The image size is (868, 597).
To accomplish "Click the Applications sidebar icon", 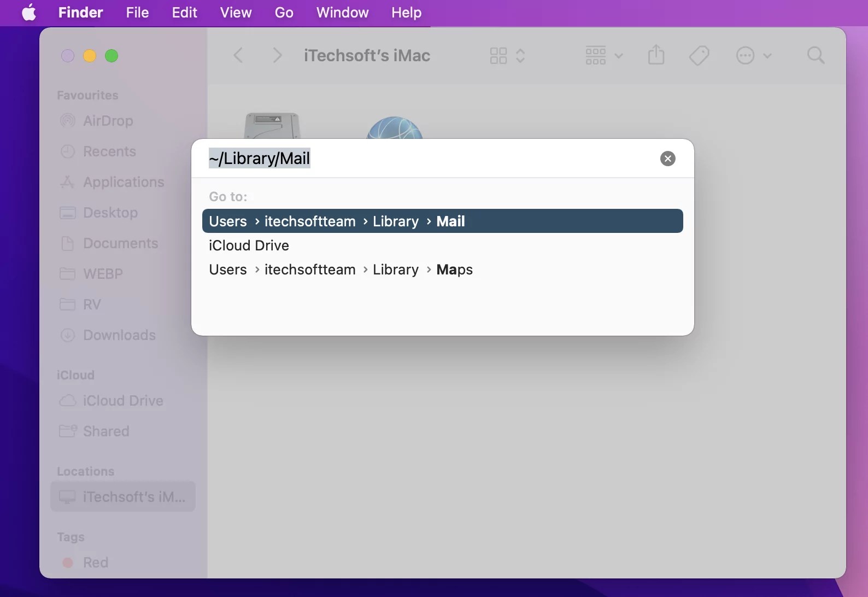I will point(67,182).
